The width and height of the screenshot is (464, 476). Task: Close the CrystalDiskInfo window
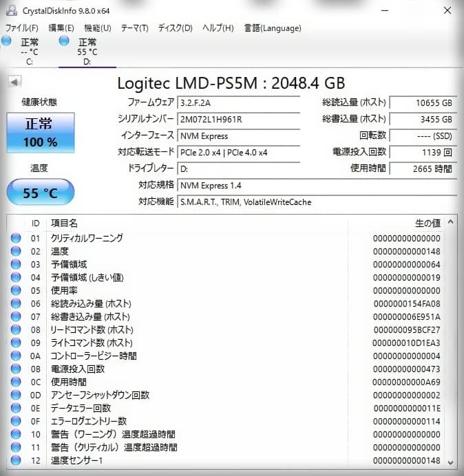click(x=447, y=10)
